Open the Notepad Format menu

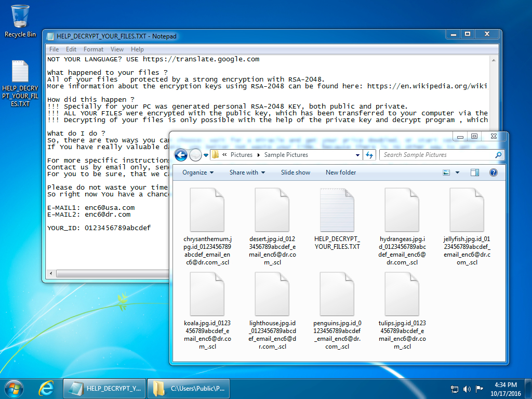94,49
